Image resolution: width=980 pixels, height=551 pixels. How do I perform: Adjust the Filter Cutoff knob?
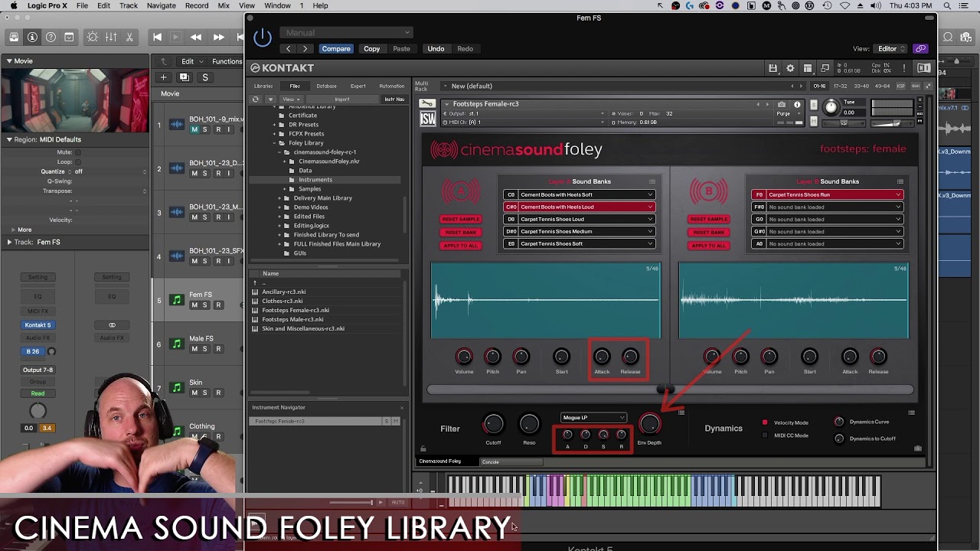coord(493,424)
